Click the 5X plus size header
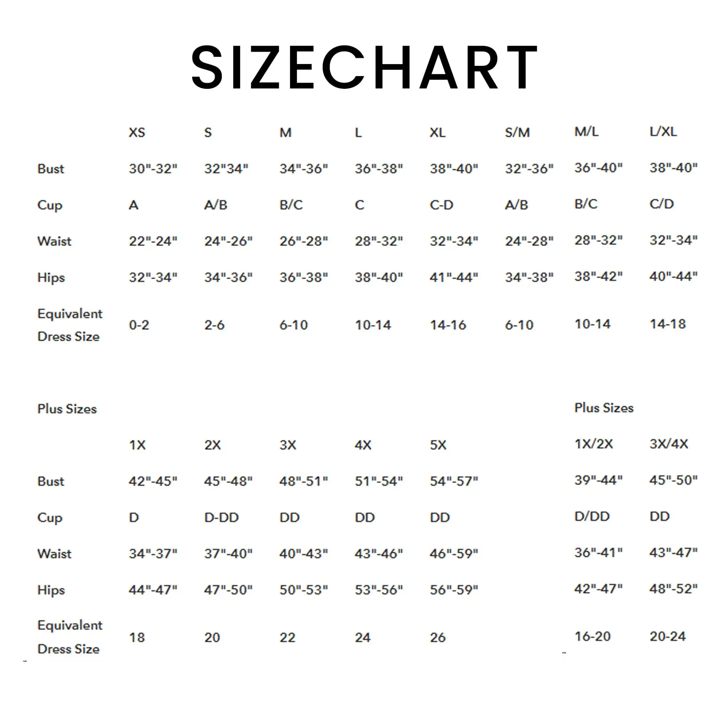 tap(438, 445)
